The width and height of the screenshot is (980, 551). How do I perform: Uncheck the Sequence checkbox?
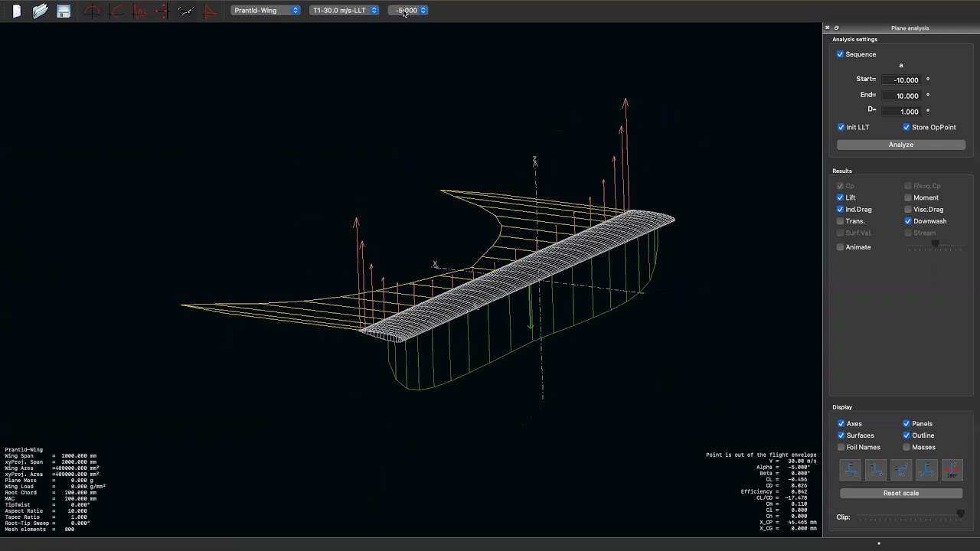[840, 54]
